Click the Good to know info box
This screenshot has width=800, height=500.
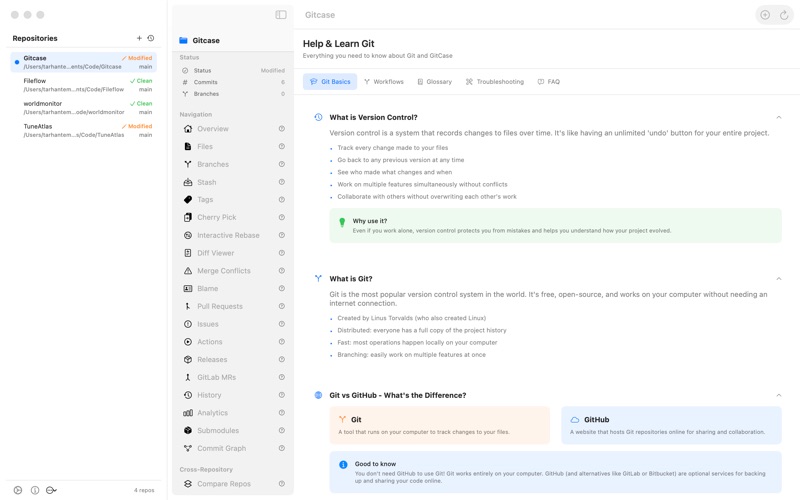pos(556,472)
